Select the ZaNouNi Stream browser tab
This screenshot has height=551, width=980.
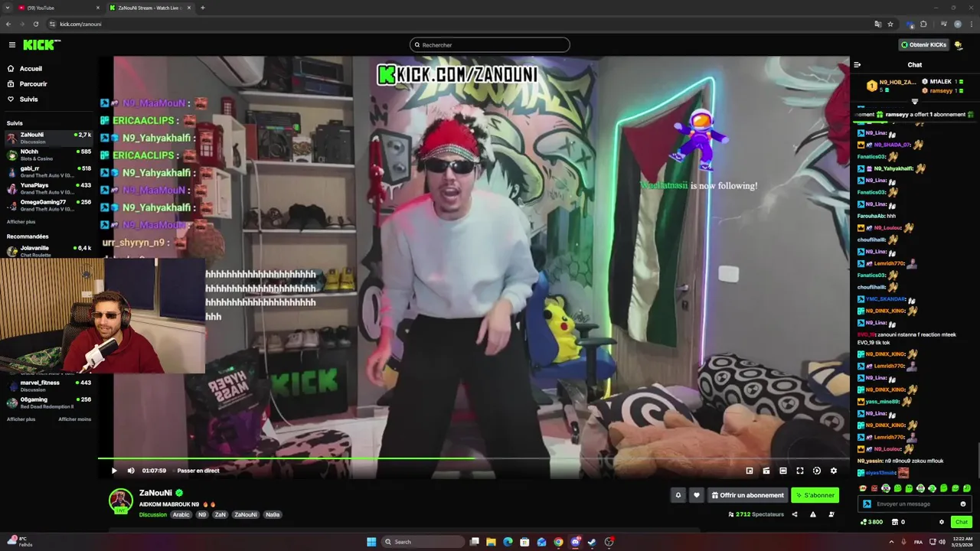coord(149,8)
